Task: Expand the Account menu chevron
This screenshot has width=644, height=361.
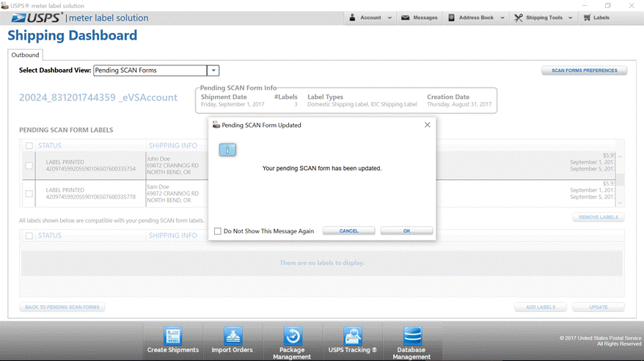Action: tap(389, 18)
